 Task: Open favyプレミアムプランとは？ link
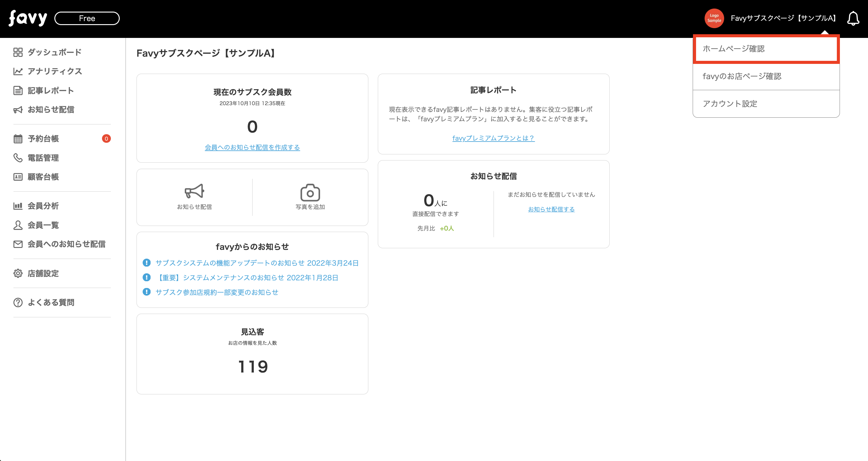coord(493,138)
